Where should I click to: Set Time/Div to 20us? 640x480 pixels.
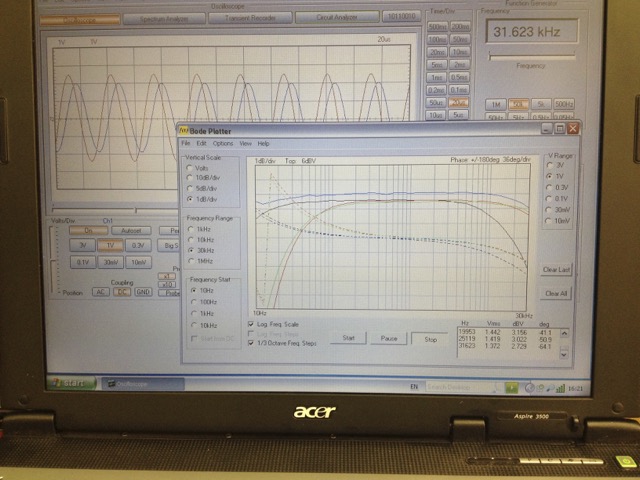[459, 103]
